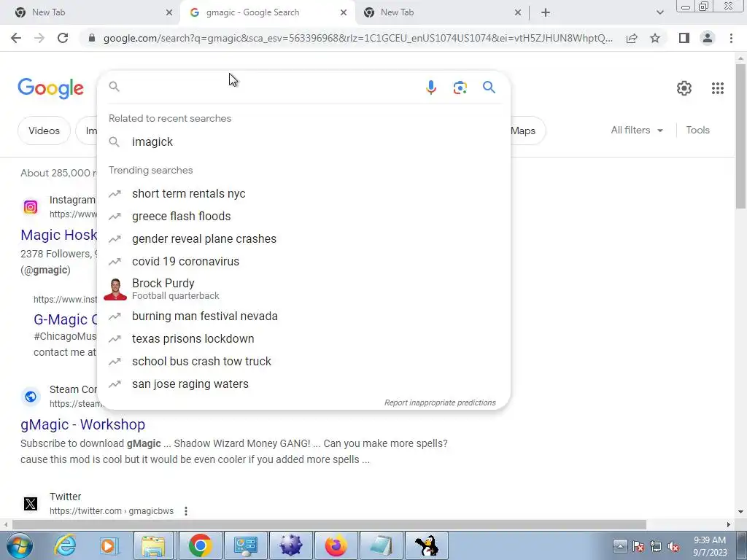Image resolution: width=747 pixels, height=560 pixels.
Task: Bookmark this page with the star icon
Action: click(x=655, y=38)
